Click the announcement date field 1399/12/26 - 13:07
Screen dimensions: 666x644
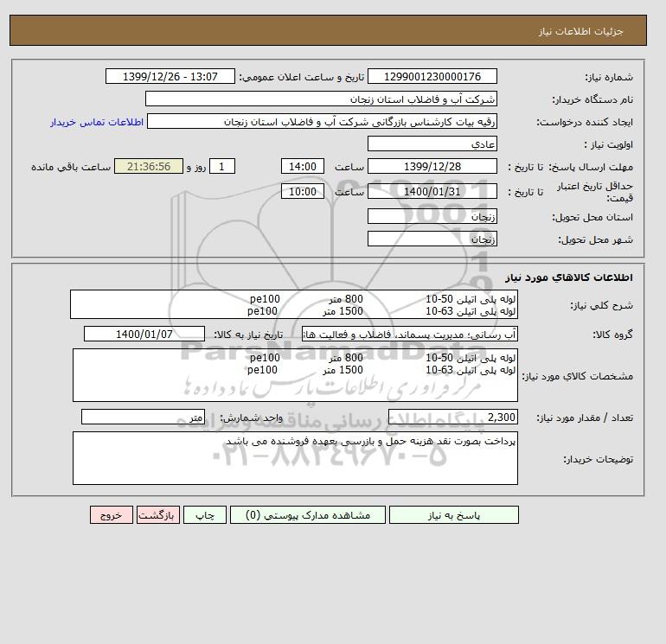click(x=170, y=76)
